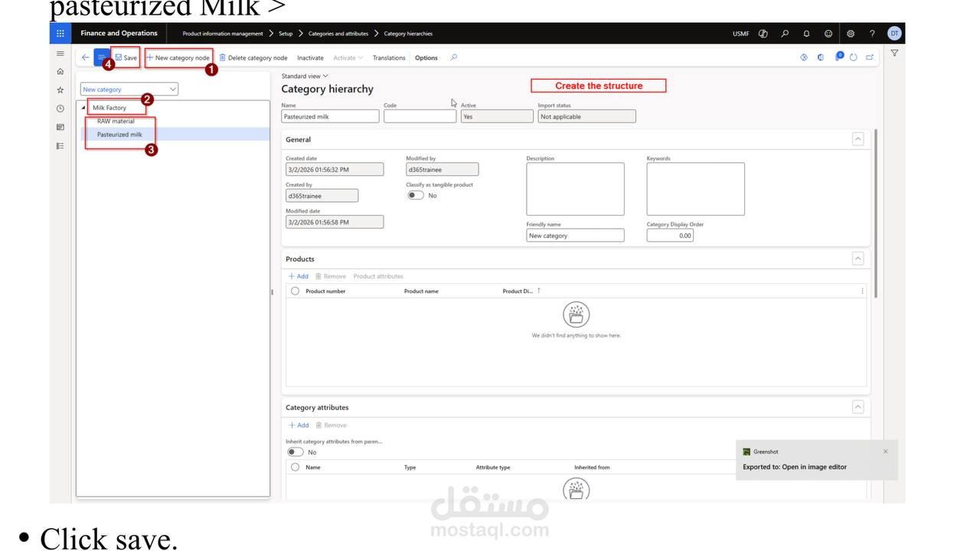Open Workspaces icon in sidebar
The height and width of the screenshot is (551, 980).
(60, 127)
